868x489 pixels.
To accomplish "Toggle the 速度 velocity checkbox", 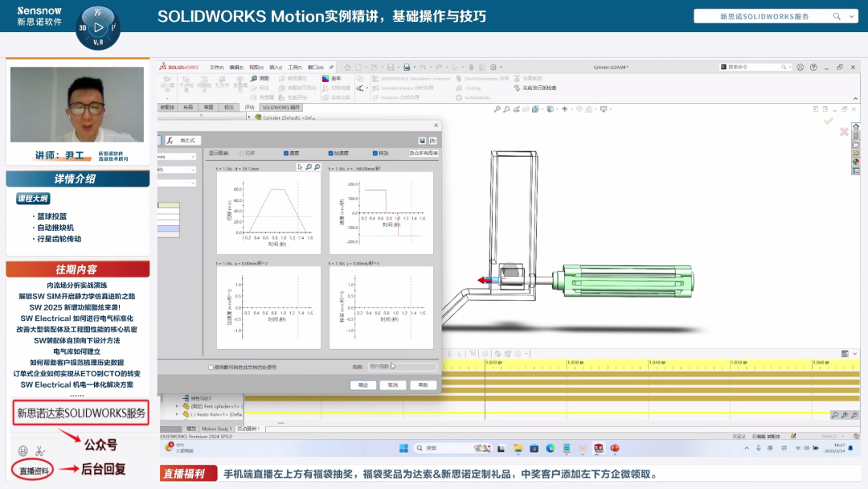I will pos(286,153).
